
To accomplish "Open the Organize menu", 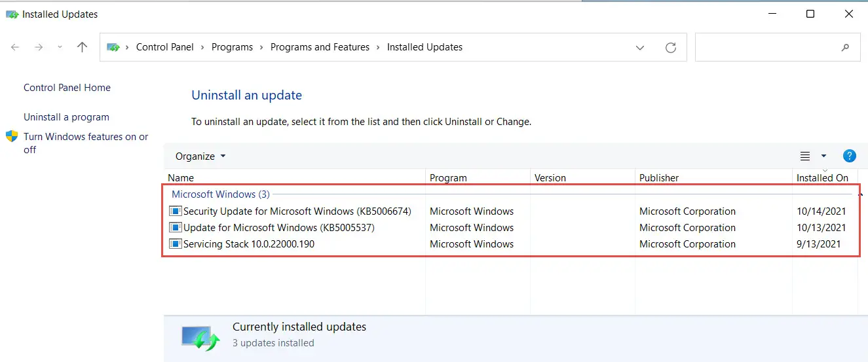I will coord(200,156).
